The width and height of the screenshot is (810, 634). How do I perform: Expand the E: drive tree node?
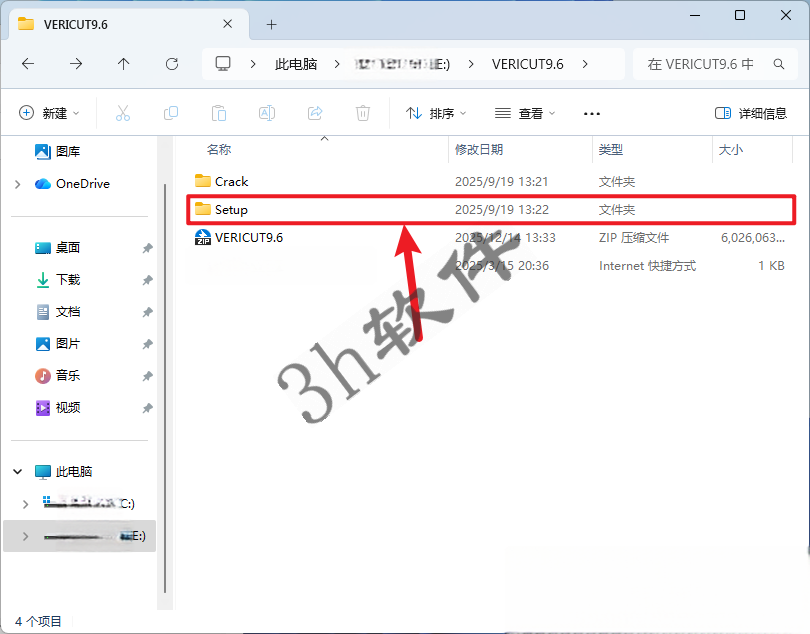pyautogui.click(x=25, y=536)
